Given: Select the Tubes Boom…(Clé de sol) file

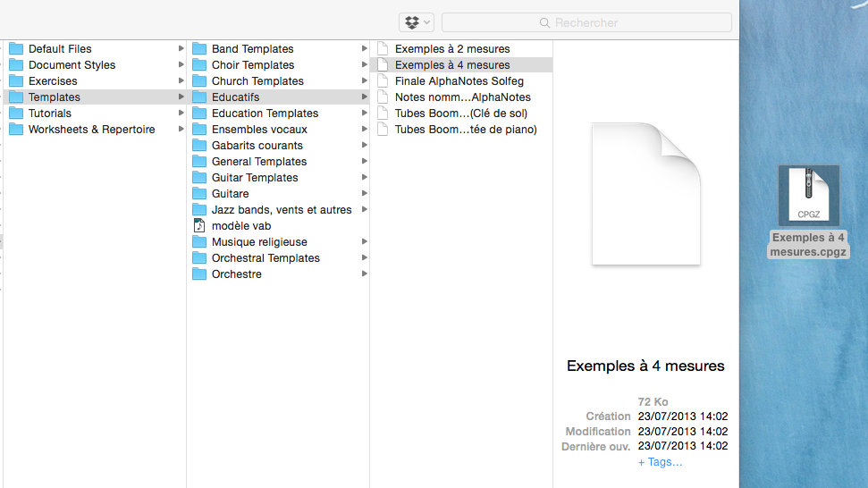Looking at the screenshot, I should (460, 114).
